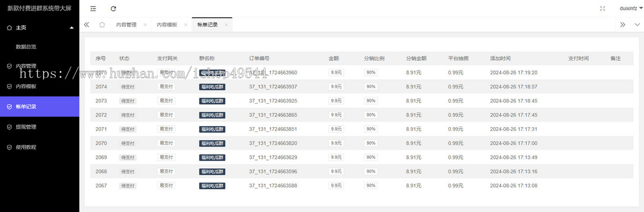Click the 平台抽佣 column header

coord(458,59)
